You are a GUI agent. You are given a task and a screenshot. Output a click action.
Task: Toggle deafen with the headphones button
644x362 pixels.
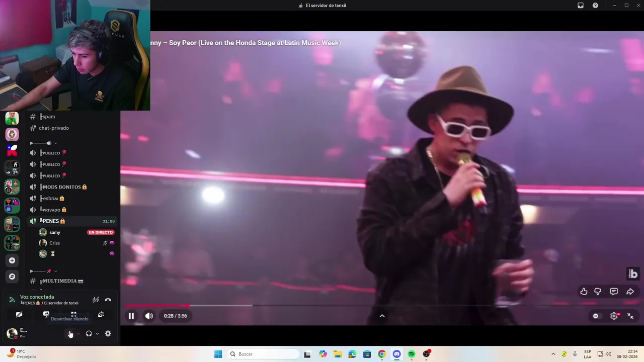click(x=89, y=333)
